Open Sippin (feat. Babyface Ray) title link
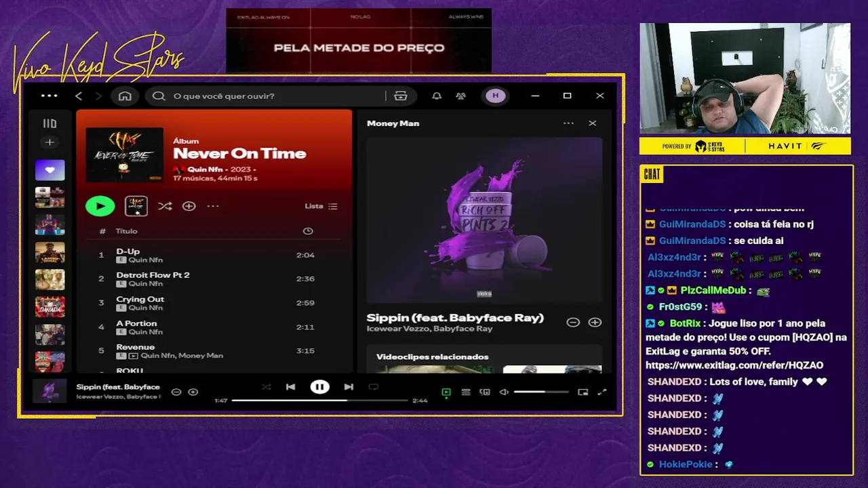Screen dimensions: 868x488 pyautogui.click(x=455, y=317)
